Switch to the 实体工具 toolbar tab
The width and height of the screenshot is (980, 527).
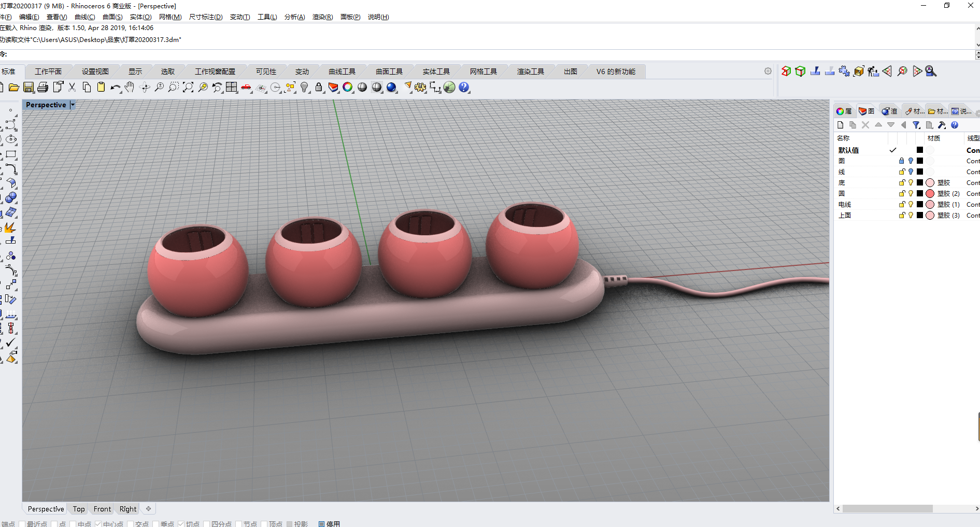point(436,72)
